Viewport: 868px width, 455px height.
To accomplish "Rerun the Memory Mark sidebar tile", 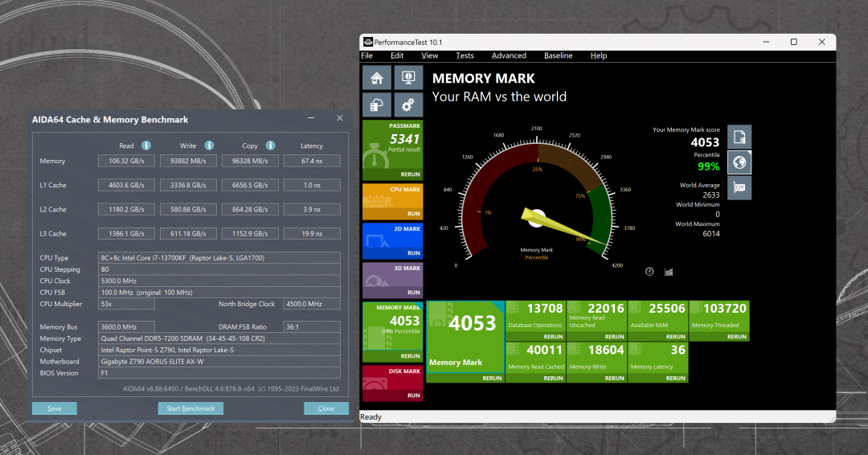I will [x=410, y=356].
